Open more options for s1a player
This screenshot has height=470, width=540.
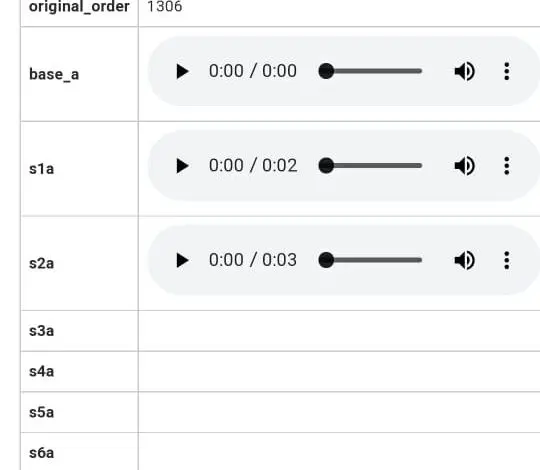[x=507, y=166]
